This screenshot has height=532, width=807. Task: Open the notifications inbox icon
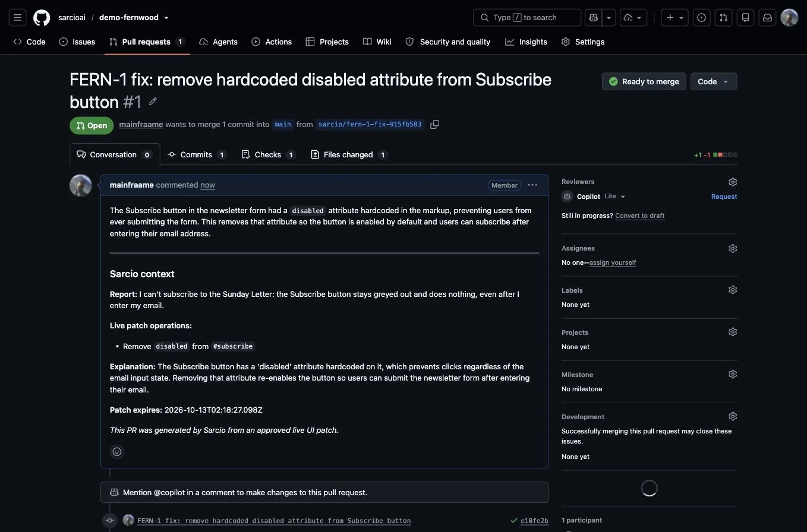[767, 18]
